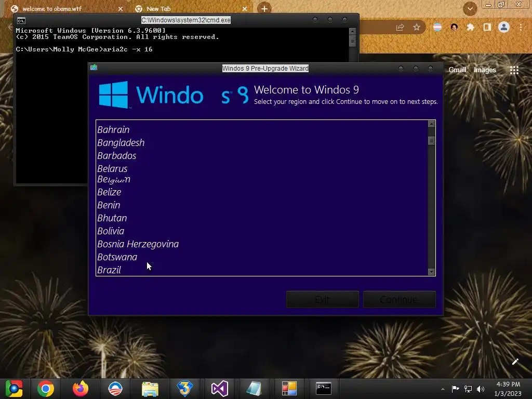Image resolution: width=532 pixels, height=399 pixels.
Task: Open the notepad app in the taskbar
Action: [x=254, y=389]
